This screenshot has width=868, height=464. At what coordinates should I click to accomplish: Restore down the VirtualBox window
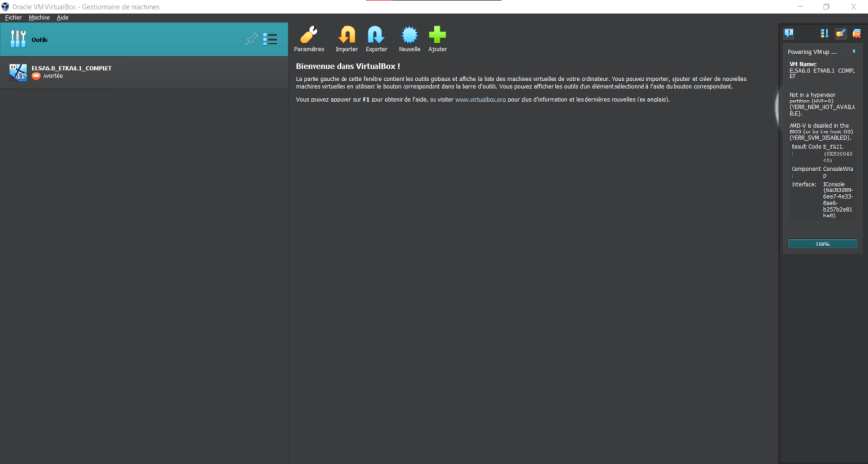pyautogui.click(x=826, y=7)
